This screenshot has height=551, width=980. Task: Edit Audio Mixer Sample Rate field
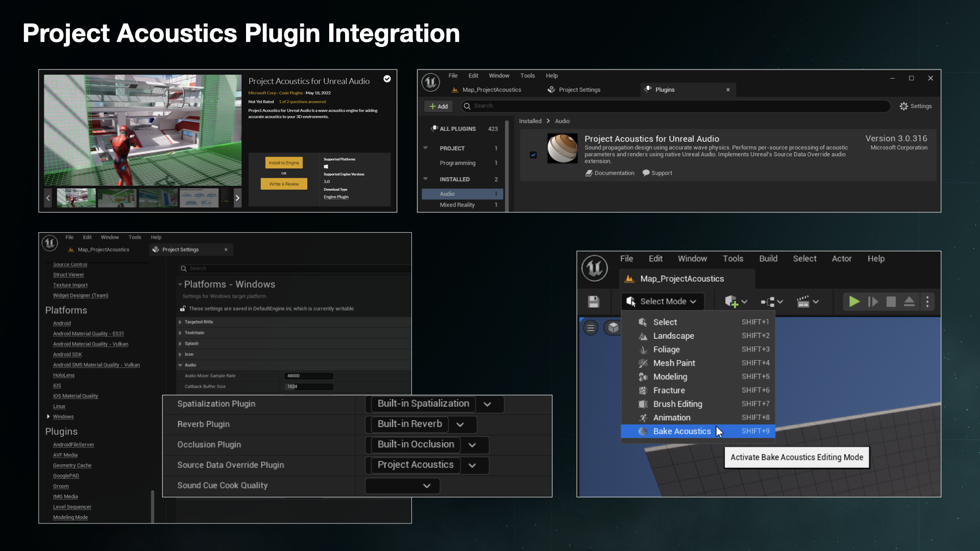coord(309,376)
